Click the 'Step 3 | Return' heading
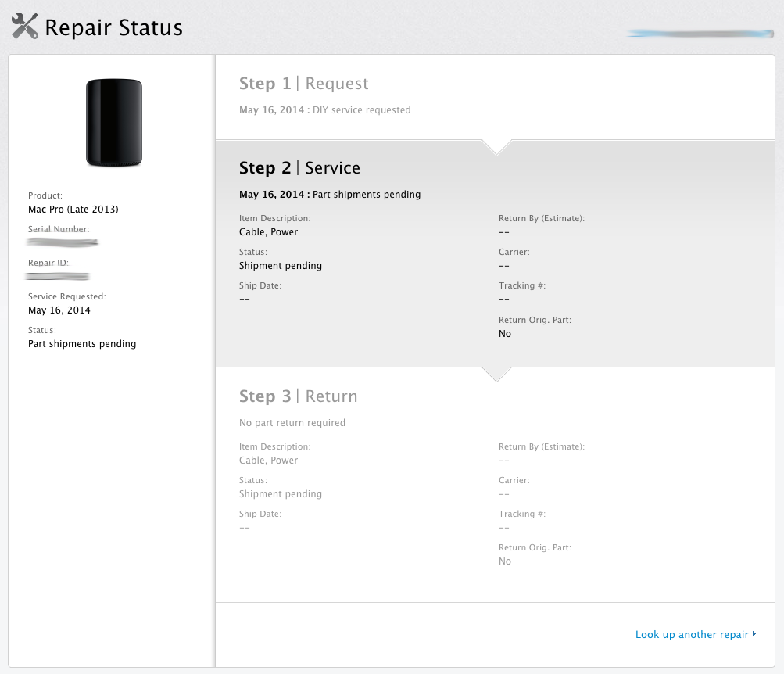This screenshot has width=784, height=674. click(298, 396)
